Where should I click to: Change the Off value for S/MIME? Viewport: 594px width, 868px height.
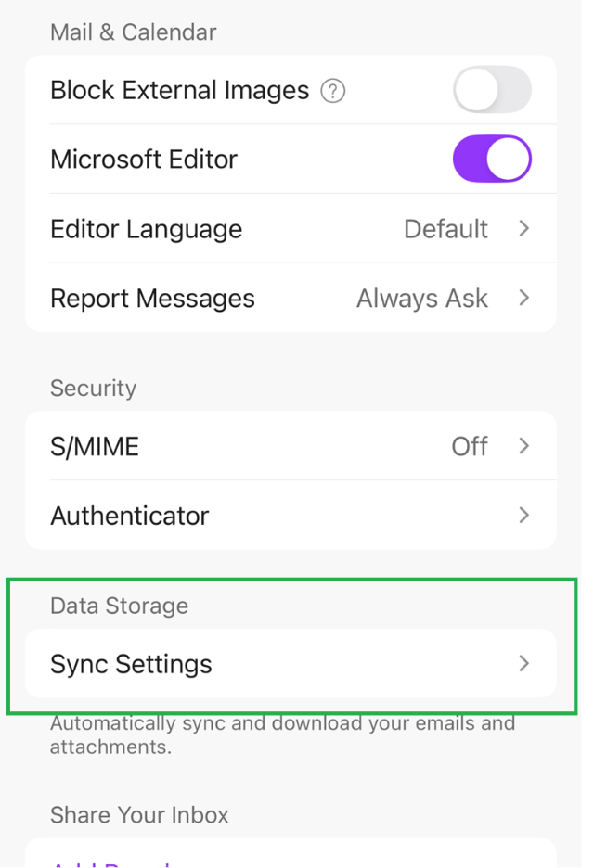coord(470,446)
